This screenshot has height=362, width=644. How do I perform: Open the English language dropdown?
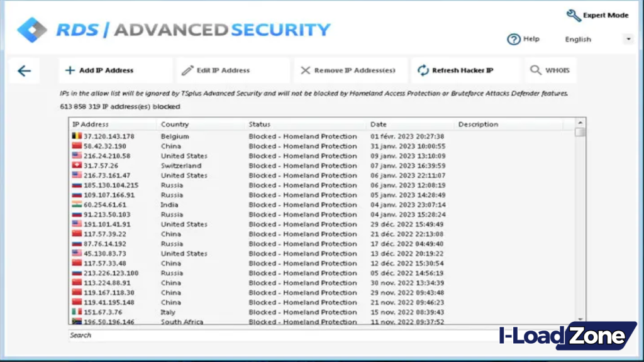click(x=628, y=39)
